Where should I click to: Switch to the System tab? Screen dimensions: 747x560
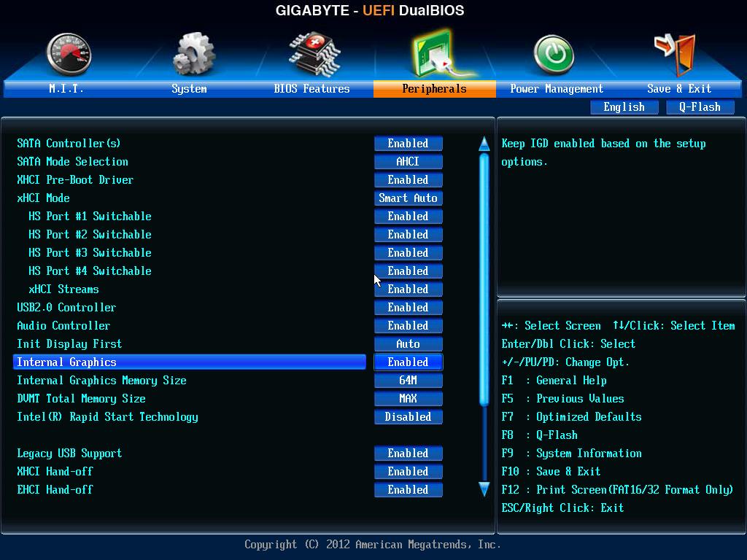click(x=189, y=88)
